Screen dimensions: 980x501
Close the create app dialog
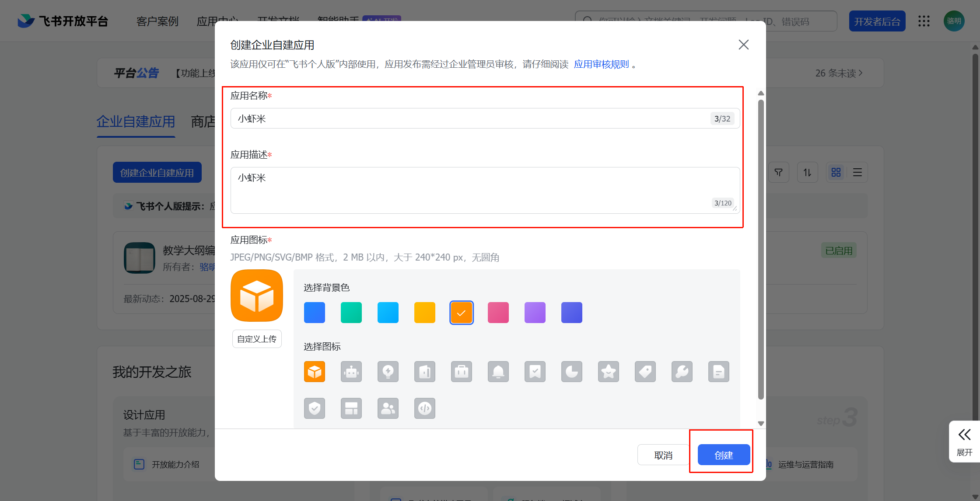[x=743, y=45]
